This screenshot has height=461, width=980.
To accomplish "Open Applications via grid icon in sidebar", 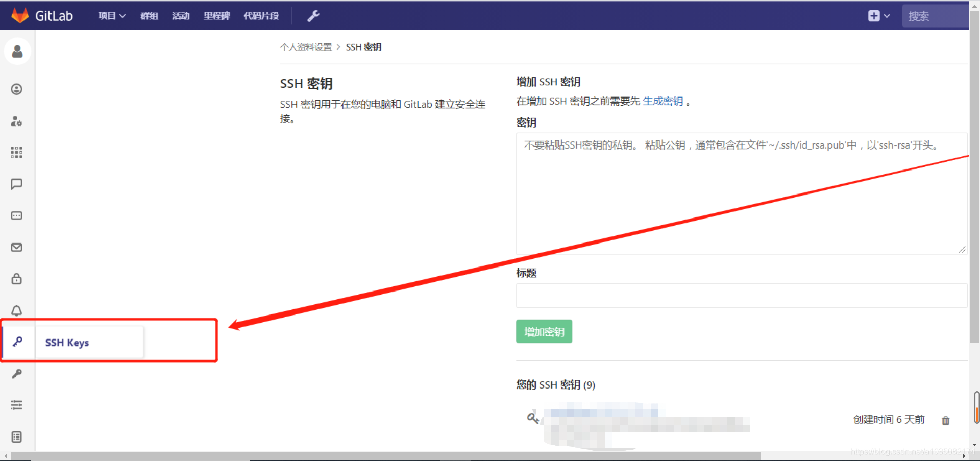I will tap(16, 152).
